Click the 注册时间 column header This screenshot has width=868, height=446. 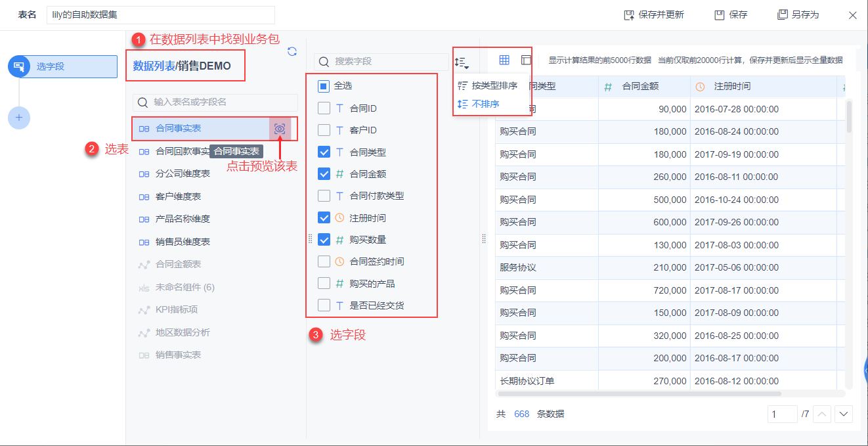click(764, 86)
